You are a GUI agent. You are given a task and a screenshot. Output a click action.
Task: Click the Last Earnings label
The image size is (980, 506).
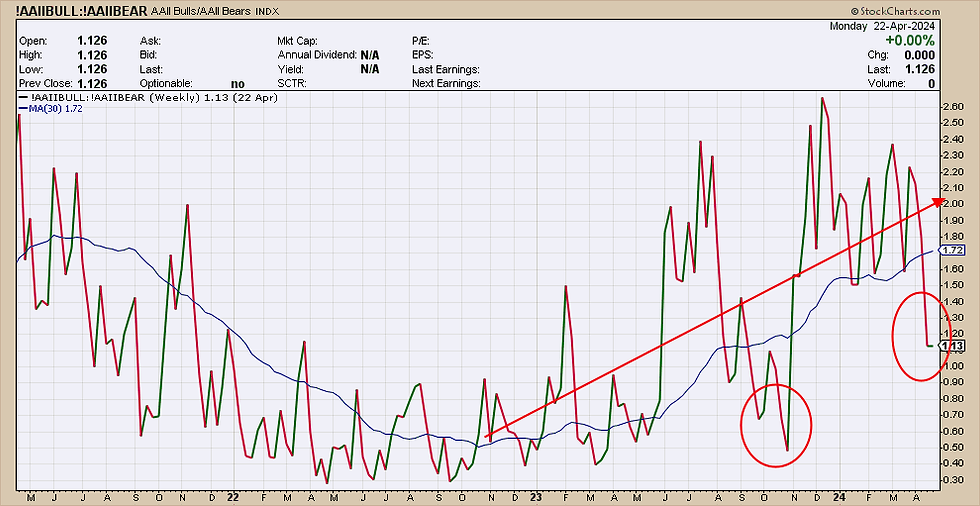click(446, 69)
